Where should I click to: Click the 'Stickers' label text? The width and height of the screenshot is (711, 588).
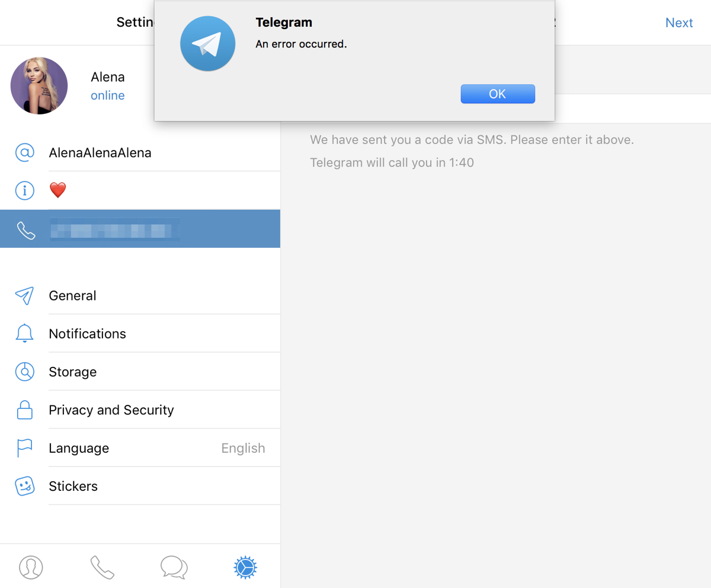pyautogui.click(x=73, y=486)
